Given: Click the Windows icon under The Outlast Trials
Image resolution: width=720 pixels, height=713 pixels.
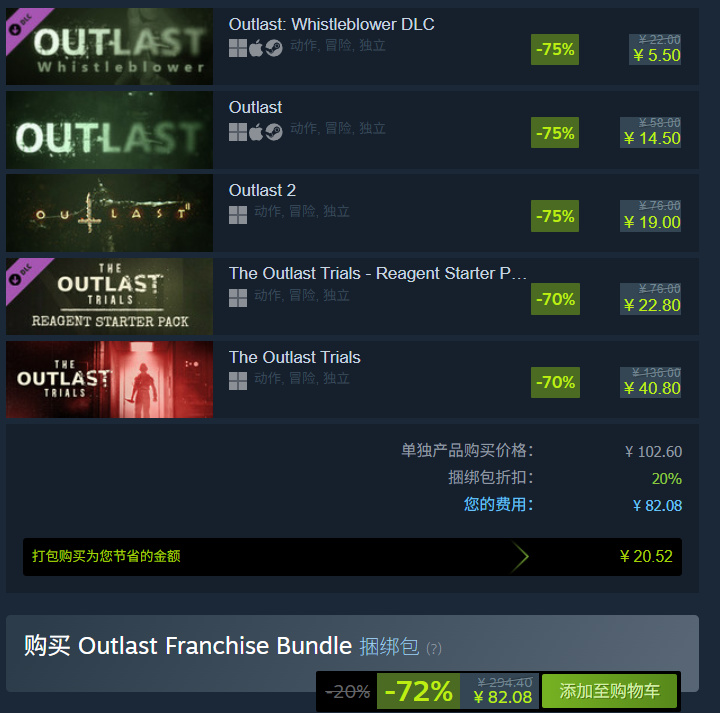Looking at the screenshot, I should (x=238, y=381).
